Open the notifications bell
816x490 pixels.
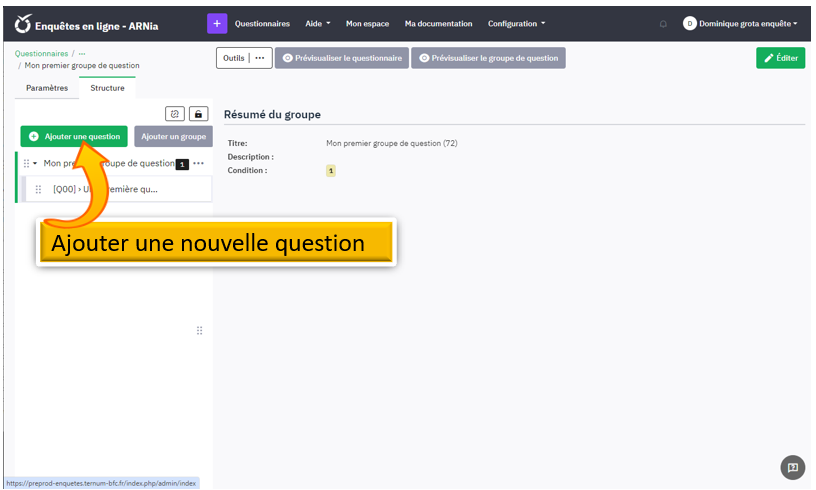[663, 24]
